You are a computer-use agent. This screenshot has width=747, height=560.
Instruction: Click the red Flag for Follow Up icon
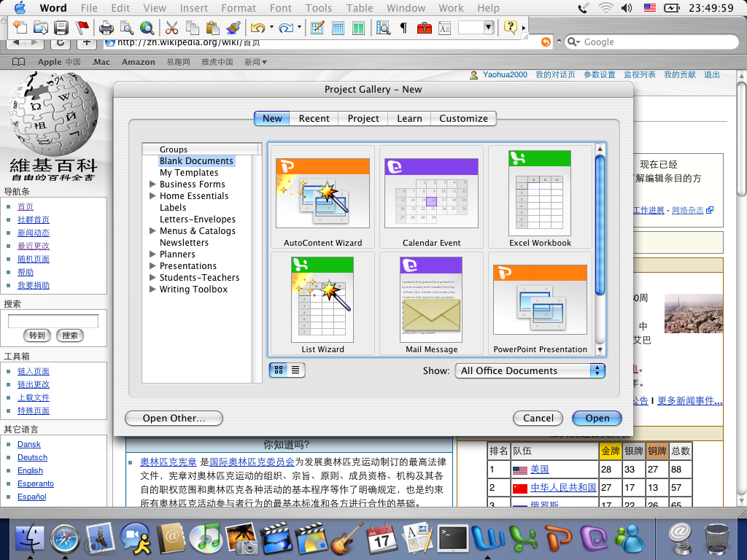coord(82,28)
